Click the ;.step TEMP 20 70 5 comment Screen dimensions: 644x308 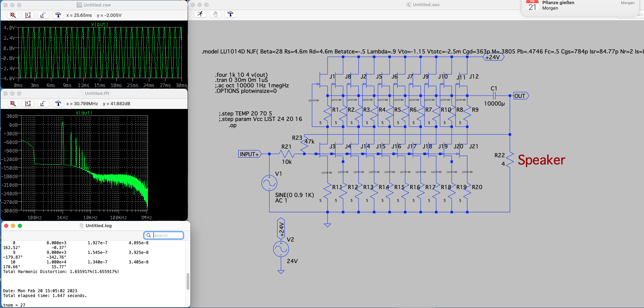[245, 113]
